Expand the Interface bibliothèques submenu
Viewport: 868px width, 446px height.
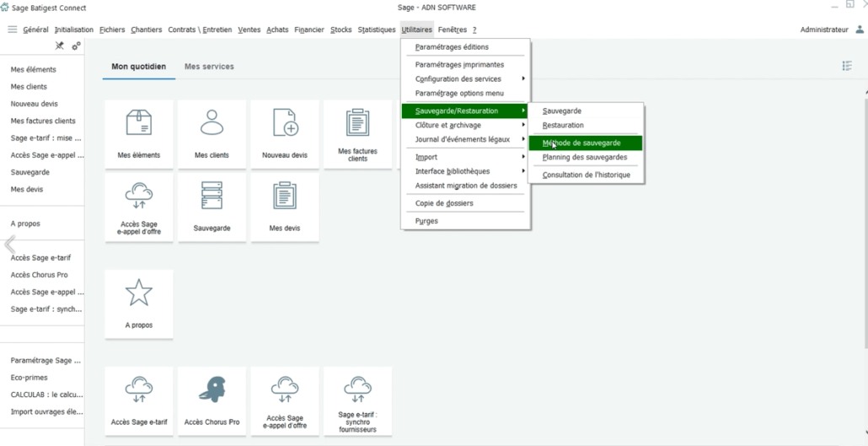click(465, 171)
